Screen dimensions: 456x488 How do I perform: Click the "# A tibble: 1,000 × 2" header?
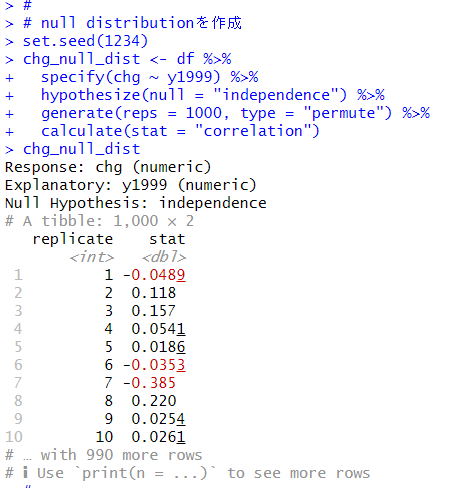[x=99, y=221]
